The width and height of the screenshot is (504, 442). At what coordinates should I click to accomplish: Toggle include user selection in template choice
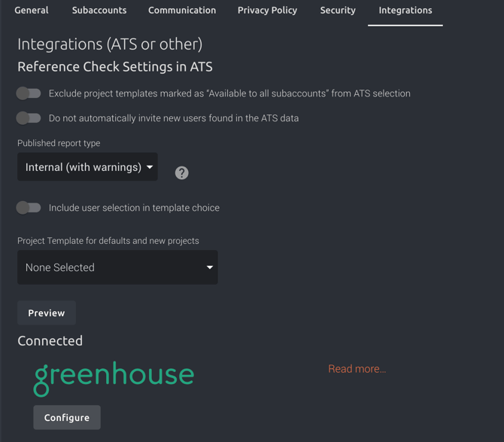coord(29,208)
